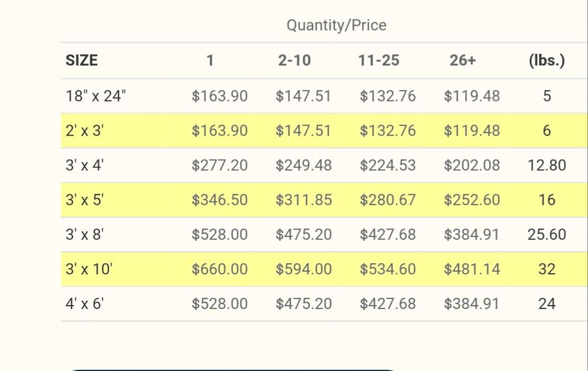
Task: Select the 18" x 24" size row label
Action: click(x=96, y=96)
